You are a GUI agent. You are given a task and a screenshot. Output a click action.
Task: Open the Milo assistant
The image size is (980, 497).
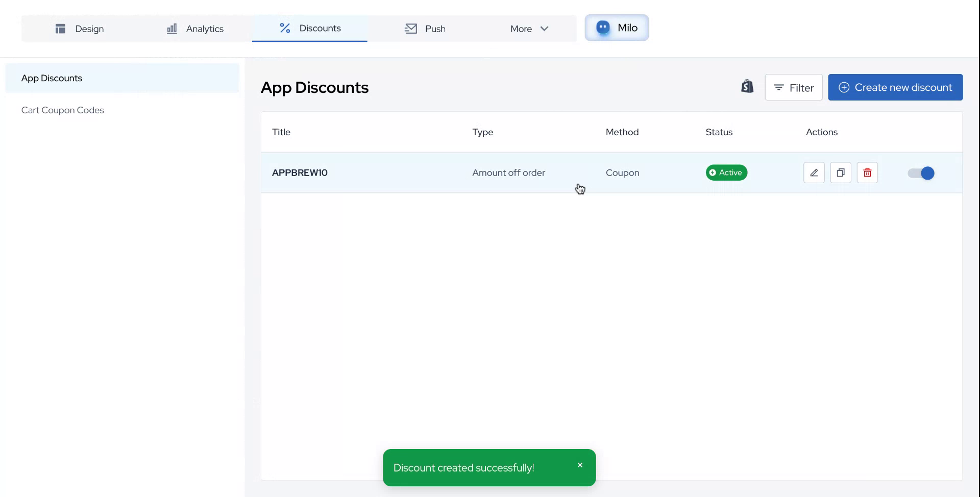pos(617,28)
